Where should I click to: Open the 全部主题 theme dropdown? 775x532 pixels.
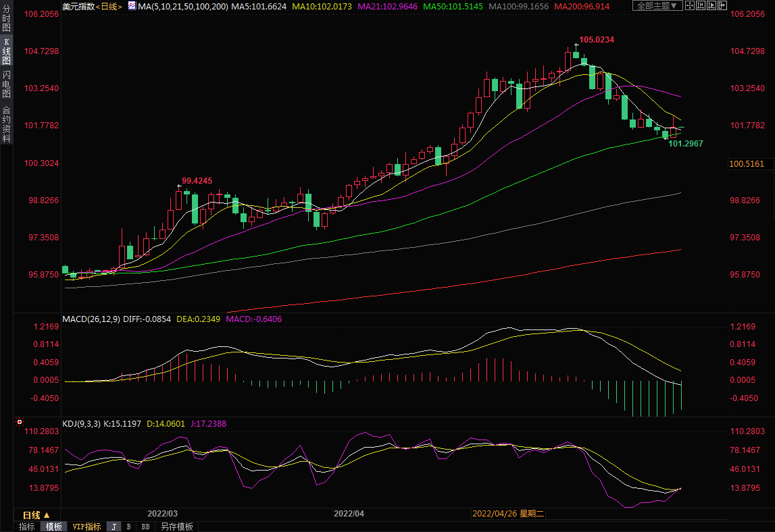pyautogui.click(x=656, y=6)
